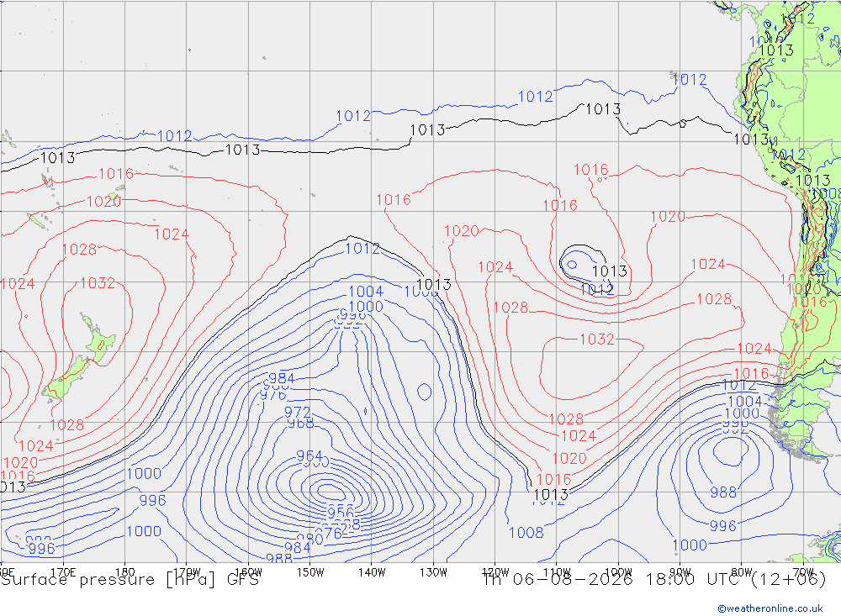Click the 70W longitude label
Viewport: 841px width, 616px height.
coord(803,572)
